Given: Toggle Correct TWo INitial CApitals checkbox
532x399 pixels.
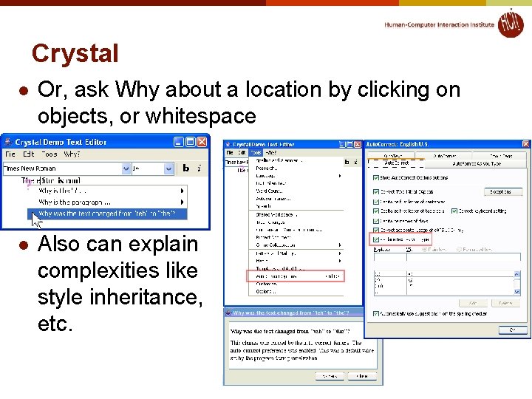Looking at the screenshot, I should click(x=376, y=191).
